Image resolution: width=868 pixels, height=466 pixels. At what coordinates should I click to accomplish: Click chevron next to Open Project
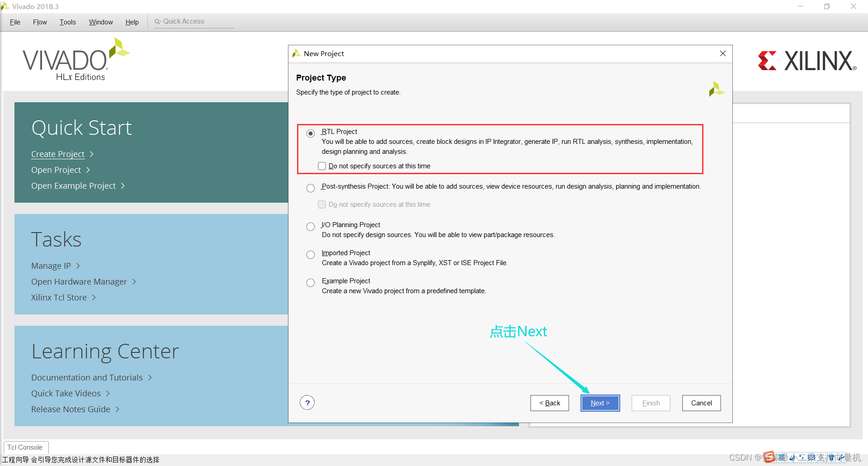click(x=88, y=170)
